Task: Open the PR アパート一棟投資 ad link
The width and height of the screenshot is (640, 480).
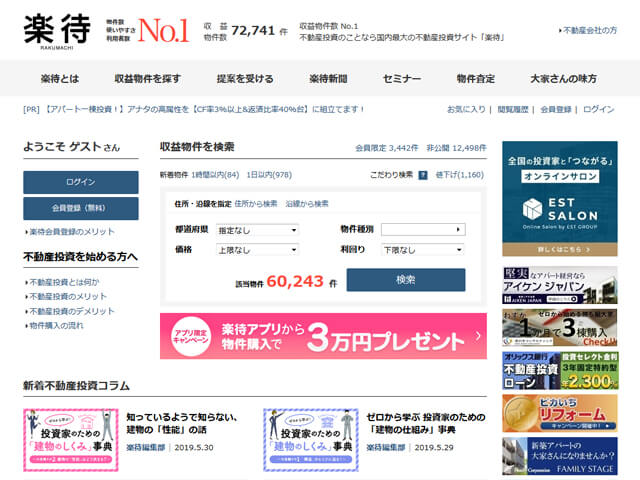Action: [194, 109]
